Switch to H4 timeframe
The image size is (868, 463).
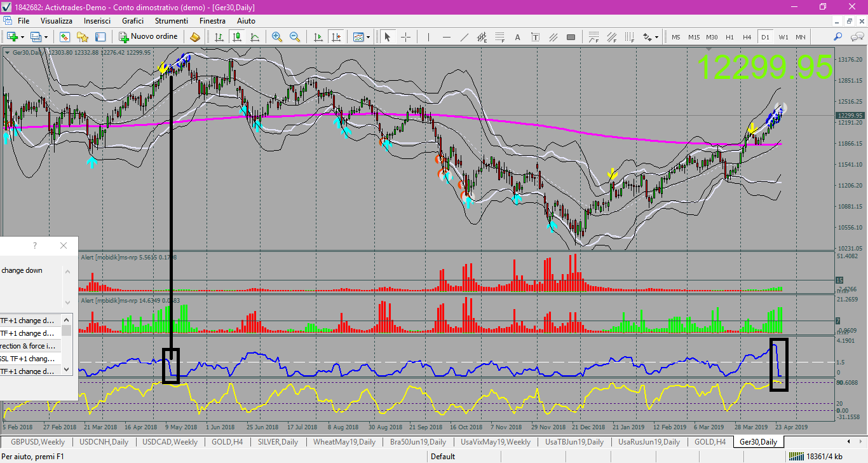click(x=747, y=37)
